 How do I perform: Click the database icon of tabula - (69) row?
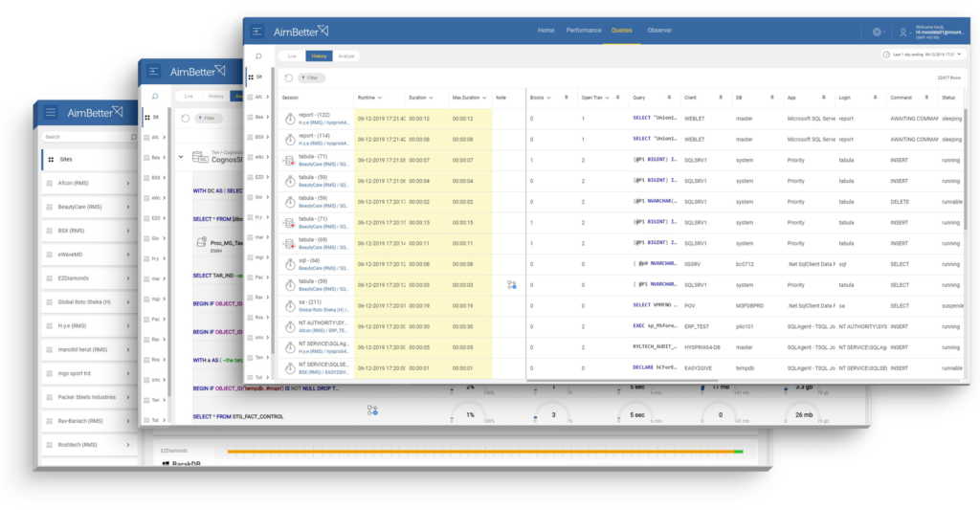click(289, 244)
